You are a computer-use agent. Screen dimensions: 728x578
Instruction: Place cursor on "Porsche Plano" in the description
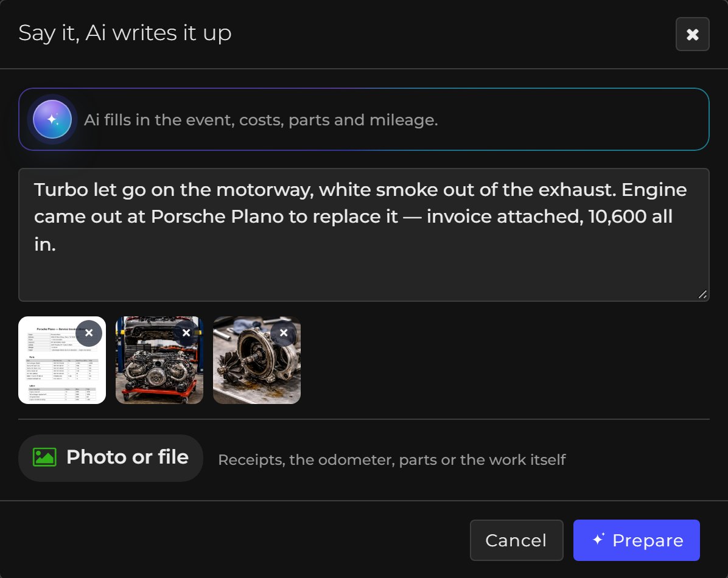click(217, 217)
